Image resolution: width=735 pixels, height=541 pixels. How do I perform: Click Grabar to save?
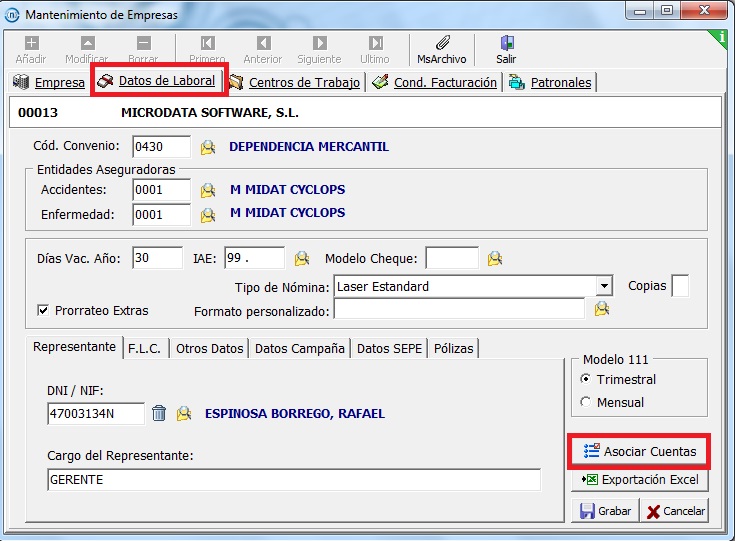point(605,511)
